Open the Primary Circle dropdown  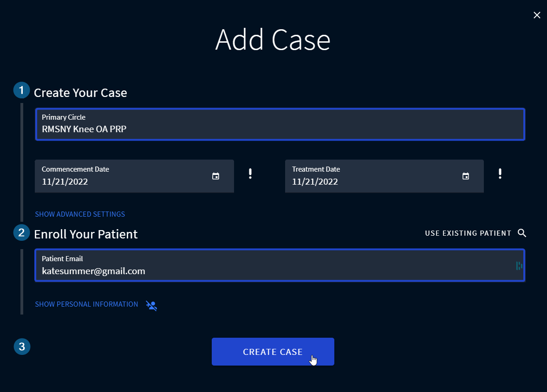pos(280,124)
